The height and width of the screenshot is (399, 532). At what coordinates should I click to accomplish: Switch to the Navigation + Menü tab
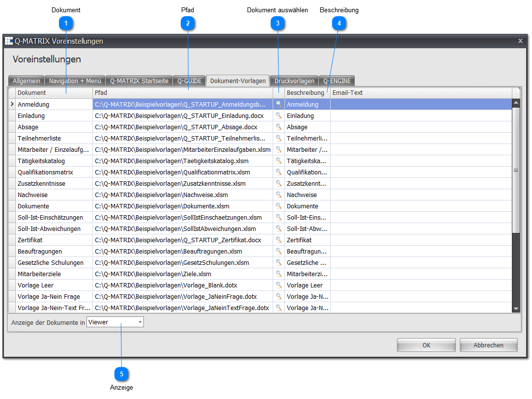click(75, 81)
